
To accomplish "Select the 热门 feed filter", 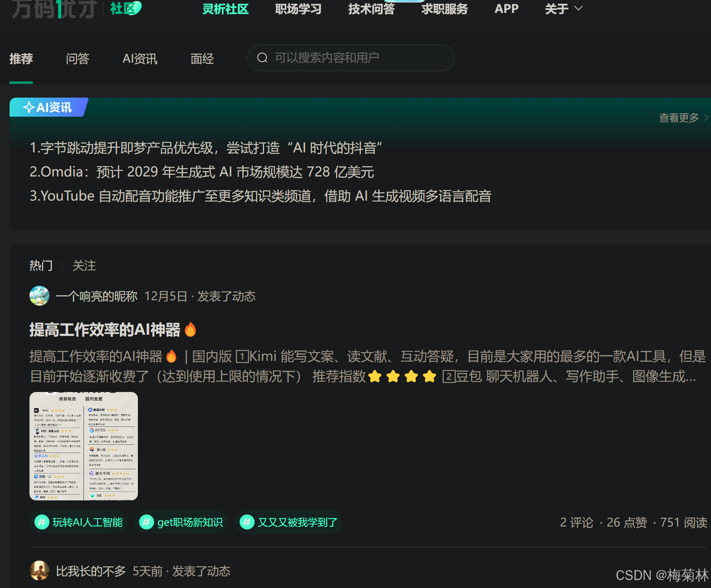I will pos(41,265).
